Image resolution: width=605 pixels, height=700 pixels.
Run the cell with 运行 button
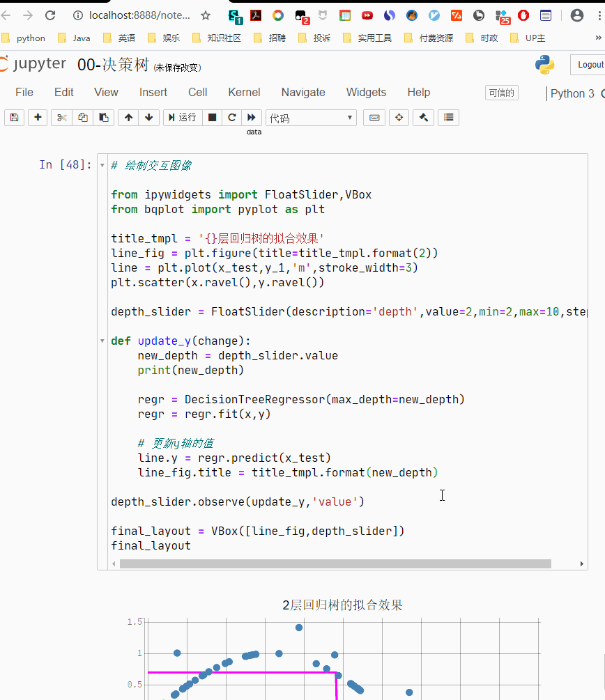pyautogui.click(x=183, y=118)
